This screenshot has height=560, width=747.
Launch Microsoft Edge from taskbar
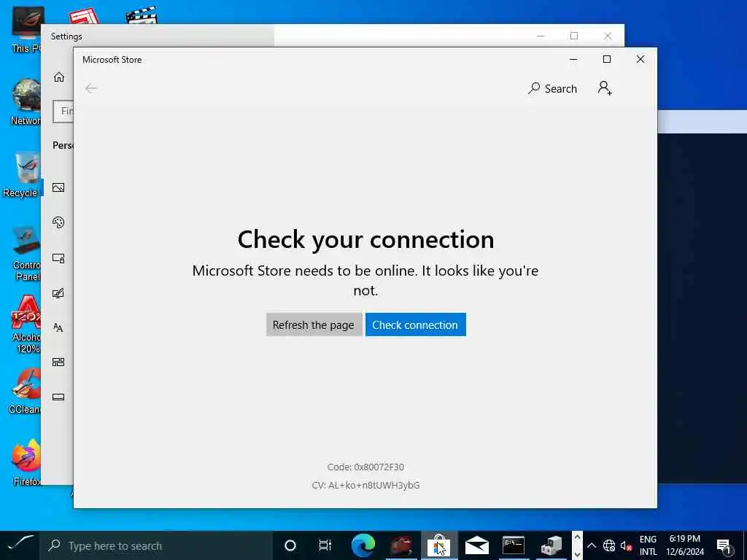coord(363,545)
